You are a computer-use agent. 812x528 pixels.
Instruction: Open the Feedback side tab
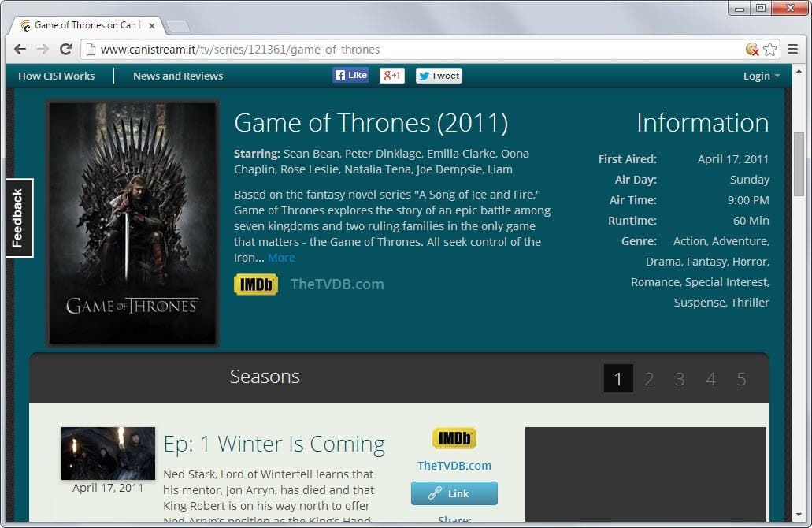[x=19, y=218]
